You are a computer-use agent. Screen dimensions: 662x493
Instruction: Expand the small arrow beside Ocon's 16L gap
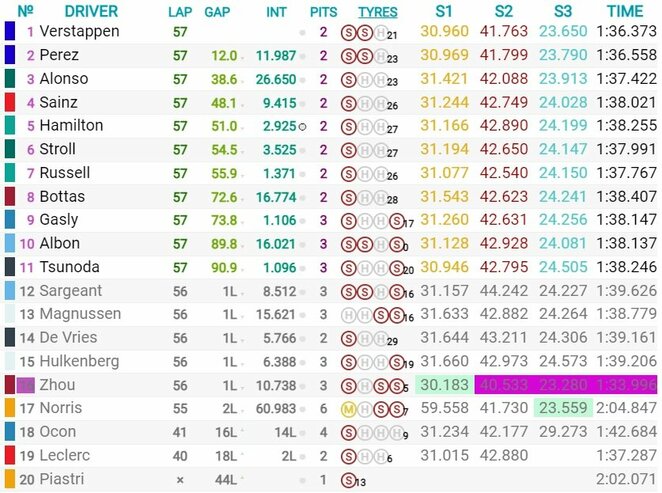(240, 431)
